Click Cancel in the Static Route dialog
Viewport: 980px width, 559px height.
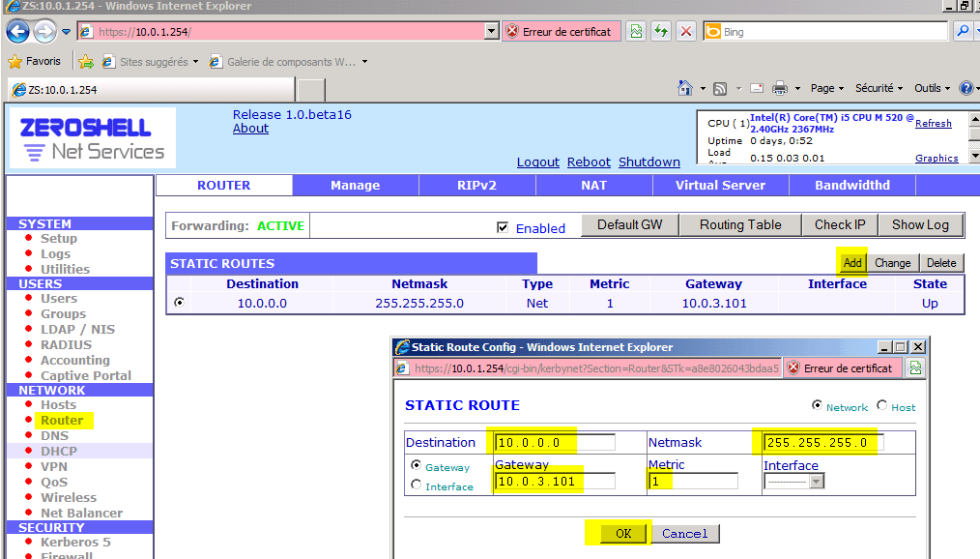[x=685, y=533]
